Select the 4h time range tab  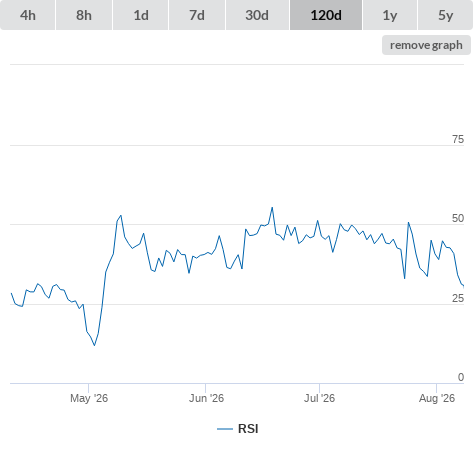28,15
